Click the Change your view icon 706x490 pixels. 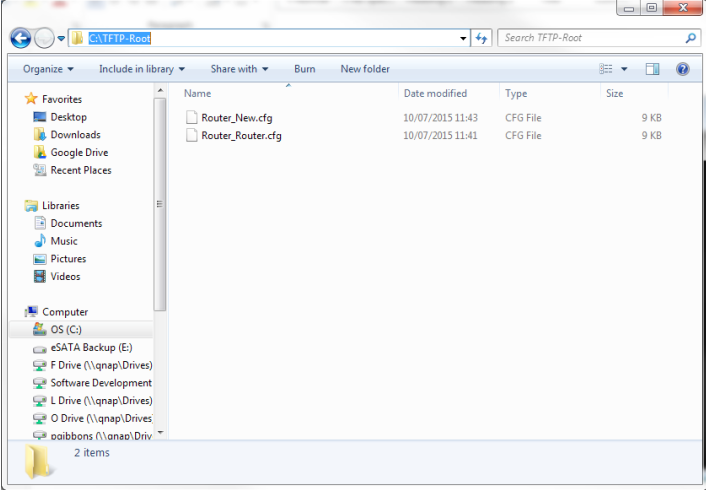coord(606,69)
